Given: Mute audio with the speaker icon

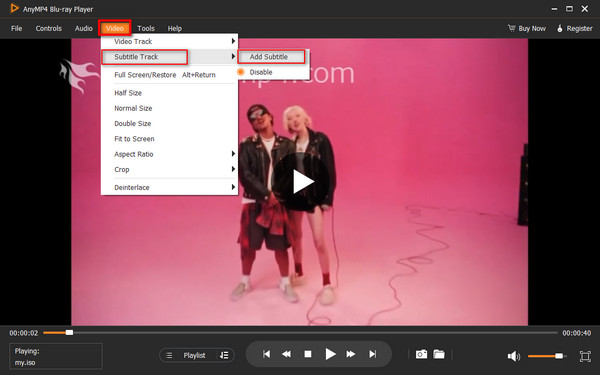Looking at the screenshot, I should [x=514, y=356].
